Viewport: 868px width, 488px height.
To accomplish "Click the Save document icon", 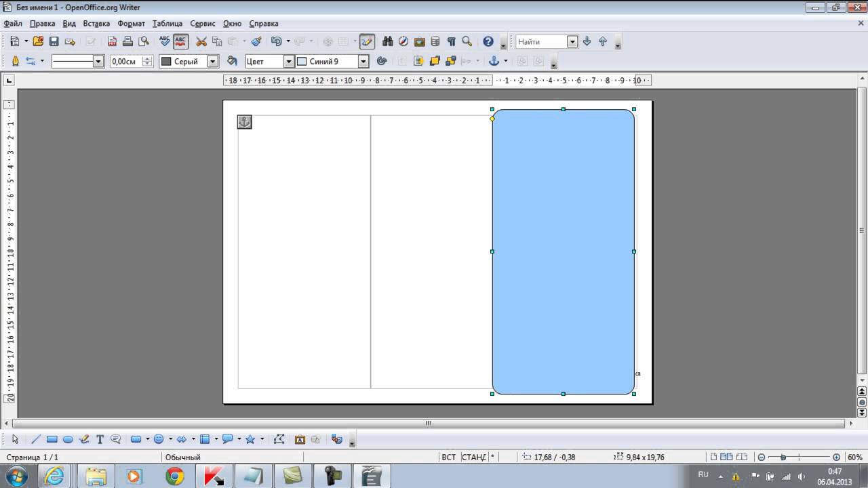I will click(x=54, y=41).
